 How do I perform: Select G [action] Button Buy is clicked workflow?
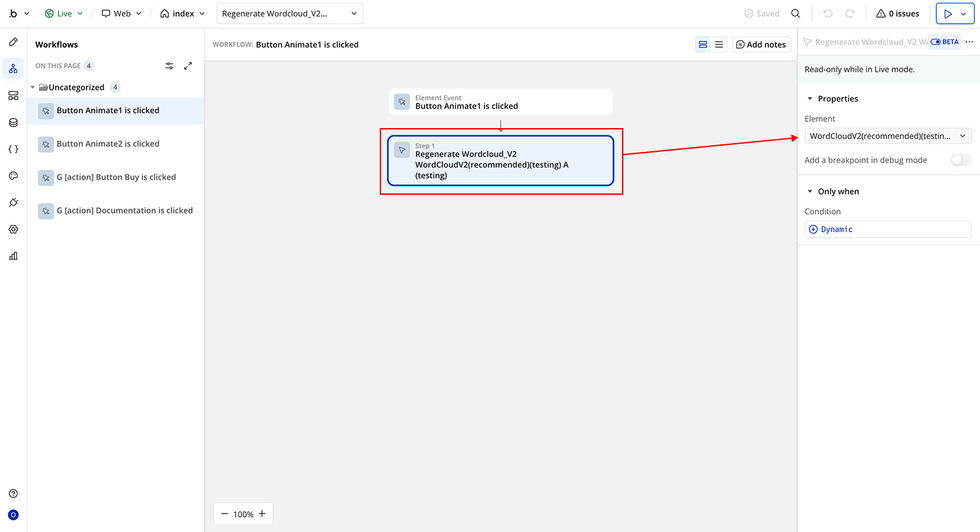pos(116,178)
